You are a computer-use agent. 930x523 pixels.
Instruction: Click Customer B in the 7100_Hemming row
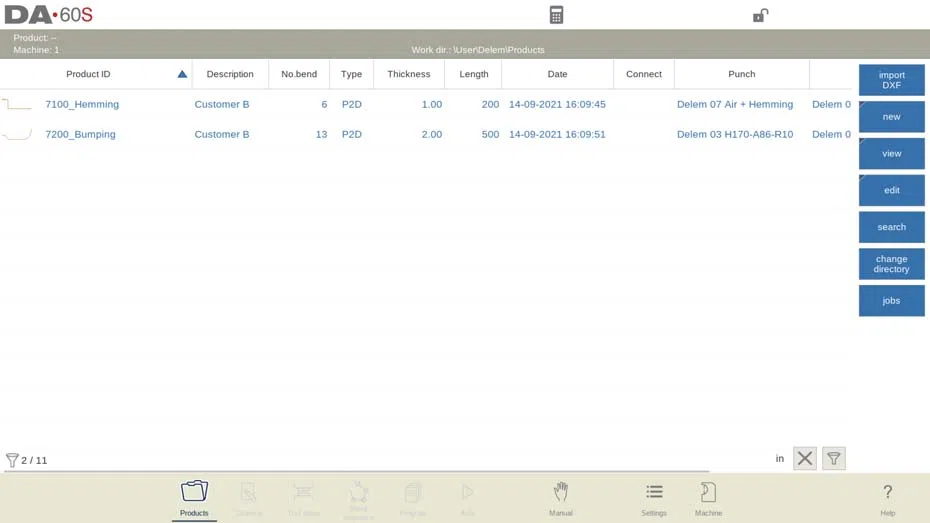pos(222,104)
